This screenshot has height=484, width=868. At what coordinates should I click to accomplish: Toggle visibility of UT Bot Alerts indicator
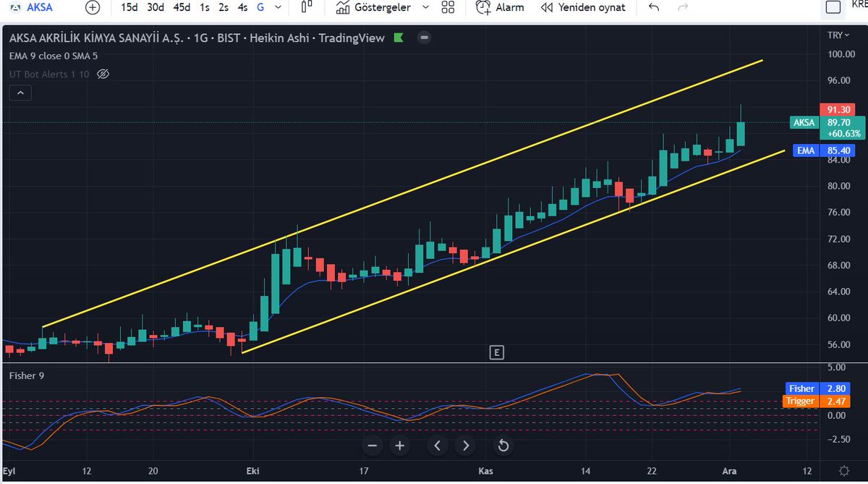click(103, 74)
